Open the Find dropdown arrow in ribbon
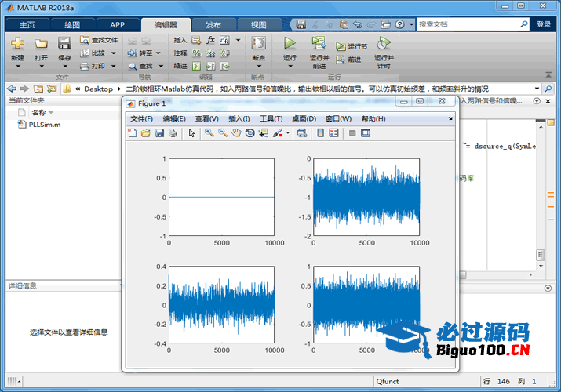The height and width of the screenshot is (392, 561). 161,66
